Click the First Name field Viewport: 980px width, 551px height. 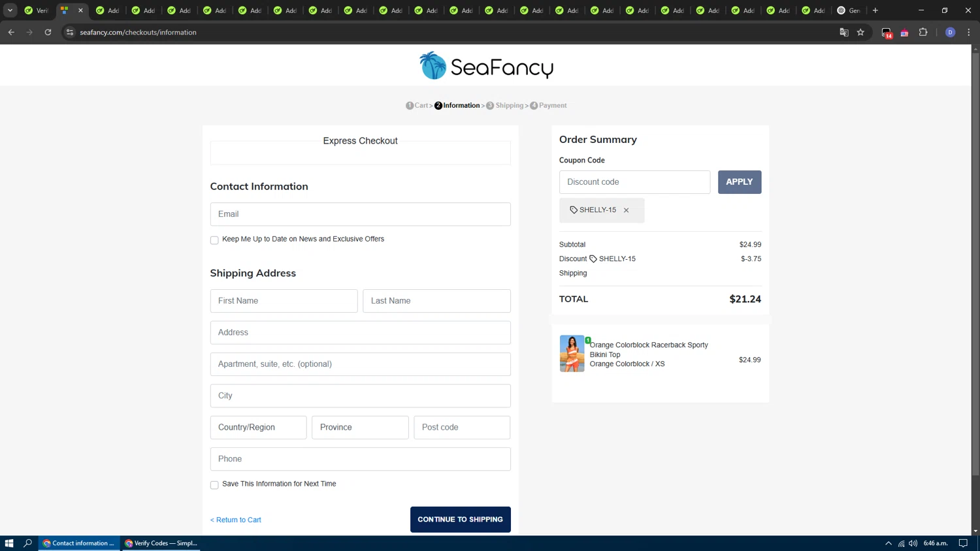(284, 301)
